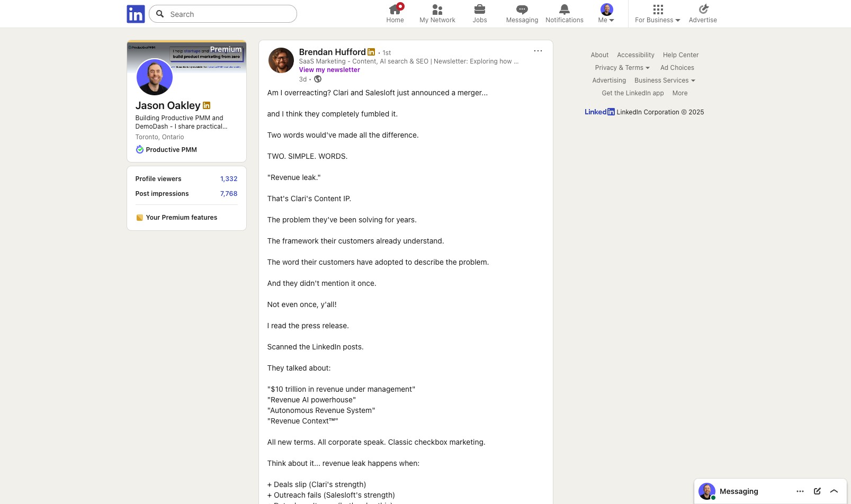Click the LinkedIn logo icon
This screenshot has height=504, width=851.
[x=136, y=14]
